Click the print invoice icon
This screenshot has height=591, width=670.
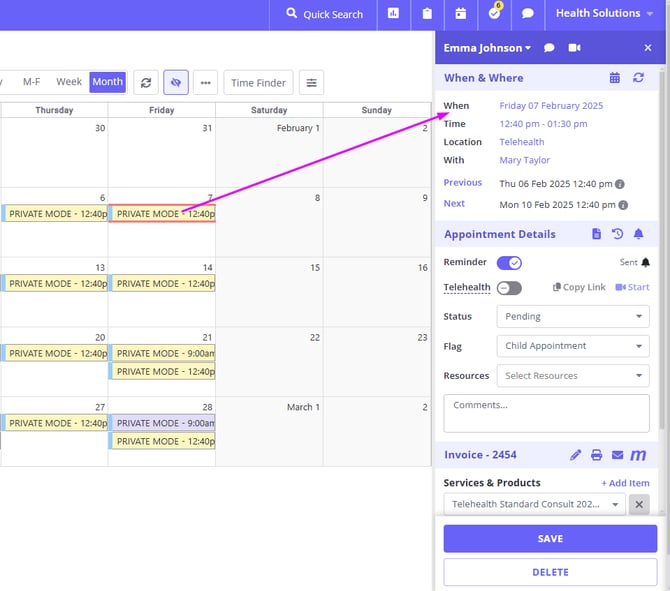pyautogui.click(x=597, y=455)
